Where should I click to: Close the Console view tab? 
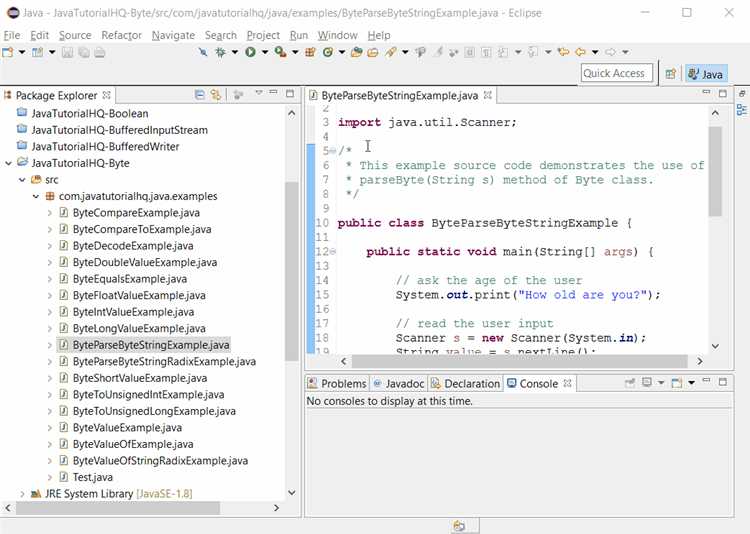pos(568,383)
